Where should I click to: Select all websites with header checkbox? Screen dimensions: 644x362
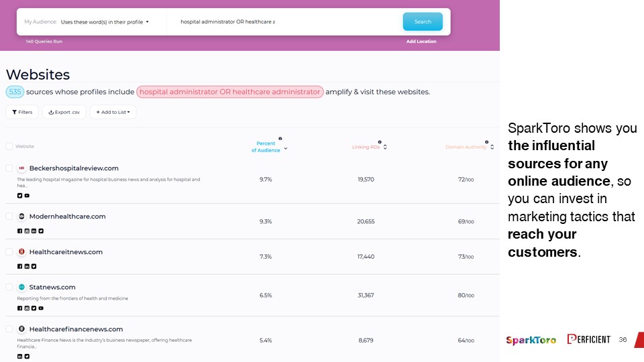9,146
